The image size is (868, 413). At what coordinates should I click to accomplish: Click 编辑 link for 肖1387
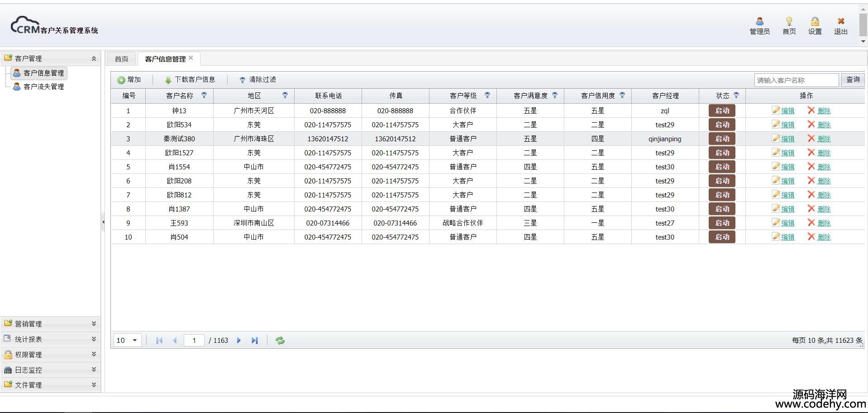[x=788, y=209]
